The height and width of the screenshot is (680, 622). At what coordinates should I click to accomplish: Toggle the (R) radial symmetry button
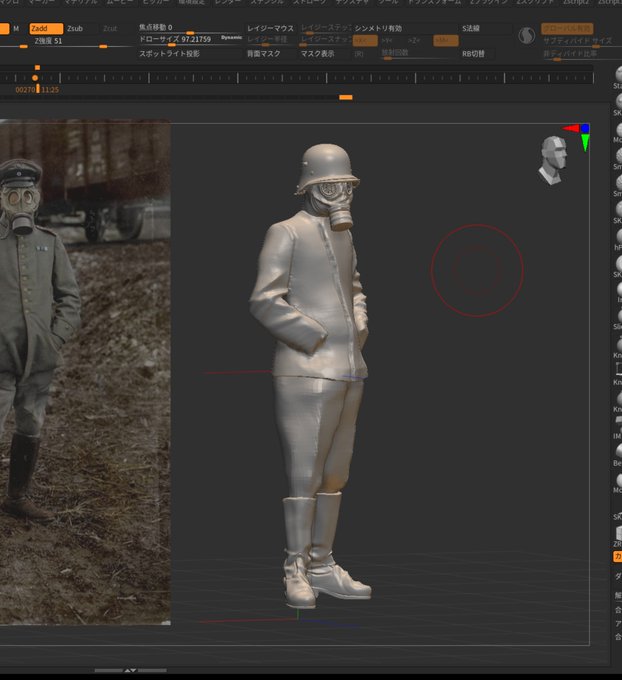coord(359,54)
